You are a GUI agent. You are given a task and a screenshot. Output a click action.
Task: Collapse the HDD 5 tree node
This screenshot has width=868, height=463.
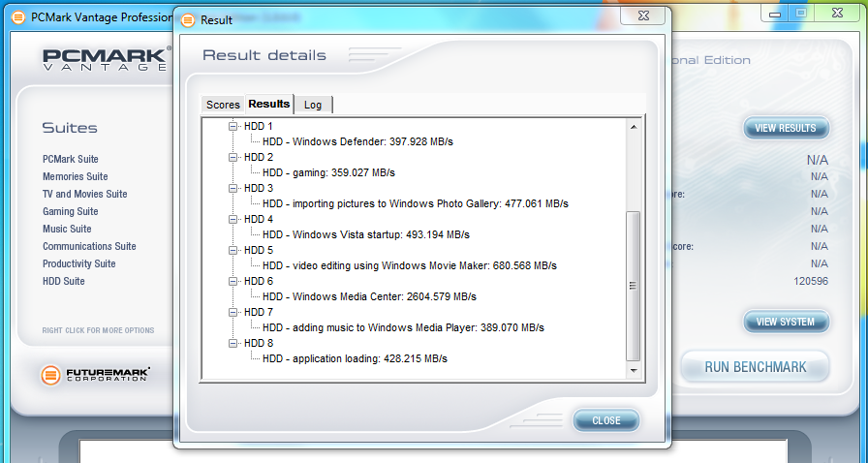coord(233,250)
